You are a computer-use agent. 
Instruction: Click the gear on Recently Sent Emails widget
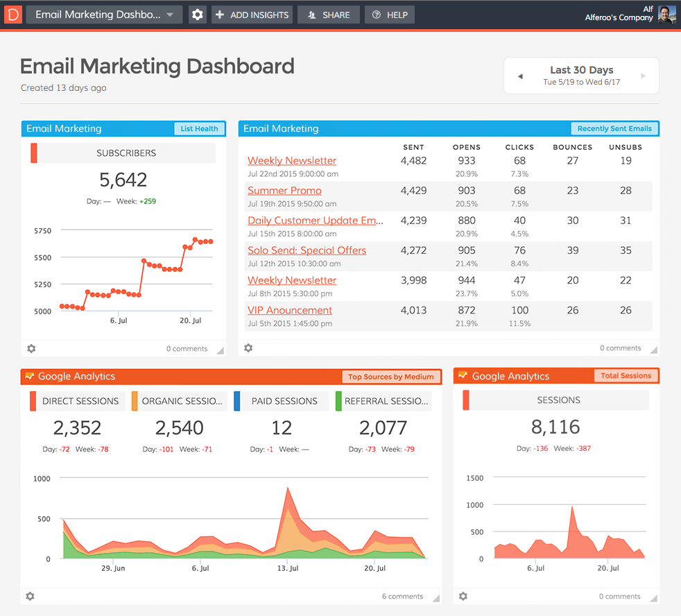pos(248,348)
